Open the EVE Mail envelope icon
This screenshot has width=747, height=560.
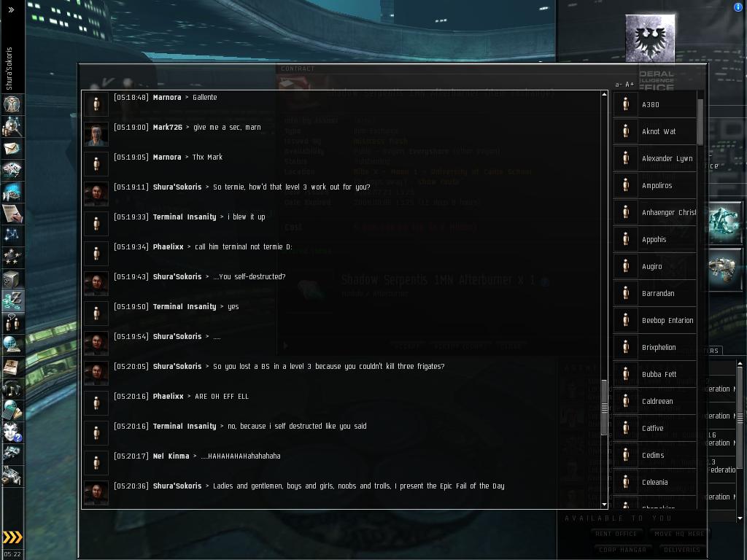pyautogui.click(x=12, y=149)
